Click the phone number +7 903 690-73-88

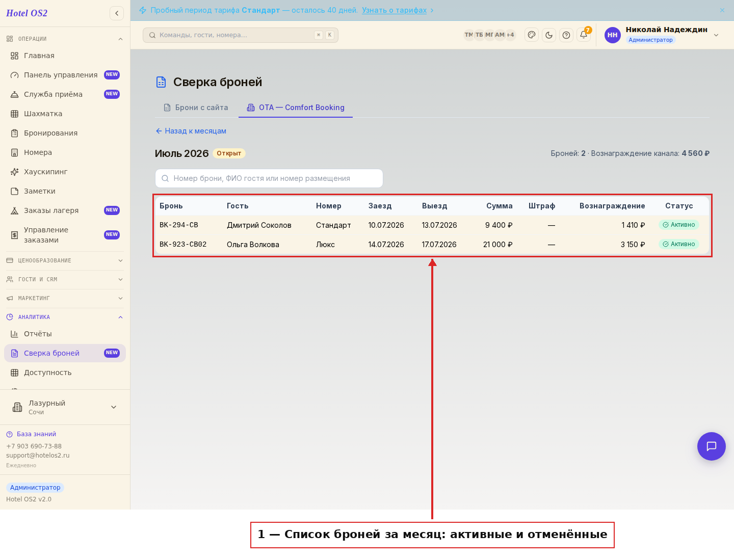(34, 446)
